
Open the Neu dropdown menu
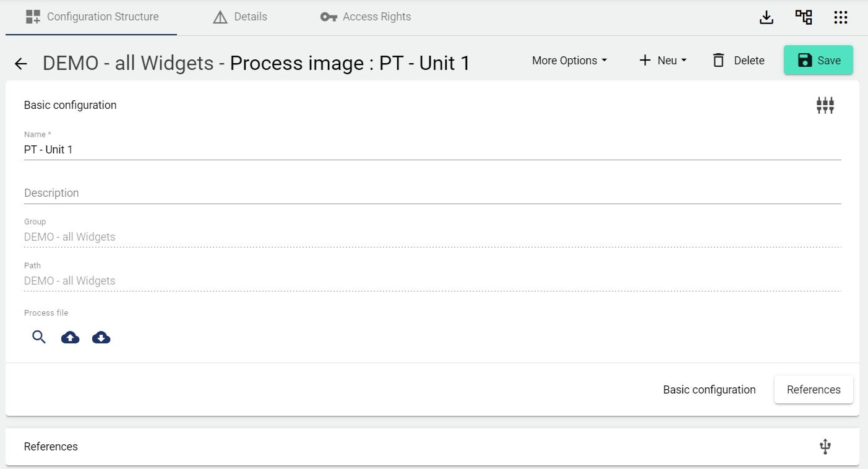point(663,61)
